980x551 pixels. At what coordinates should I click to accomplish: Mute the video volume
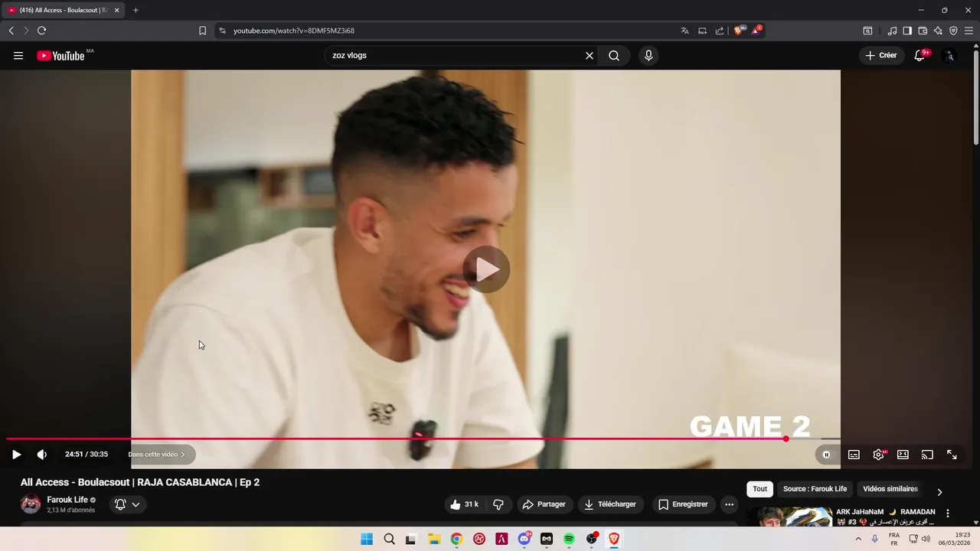pos(42,455)
